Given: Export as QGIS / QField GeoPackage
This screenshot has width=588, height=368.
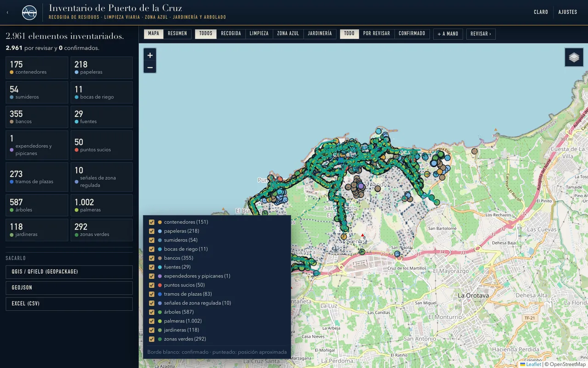Looking at the screenshot, I should 69,272.
